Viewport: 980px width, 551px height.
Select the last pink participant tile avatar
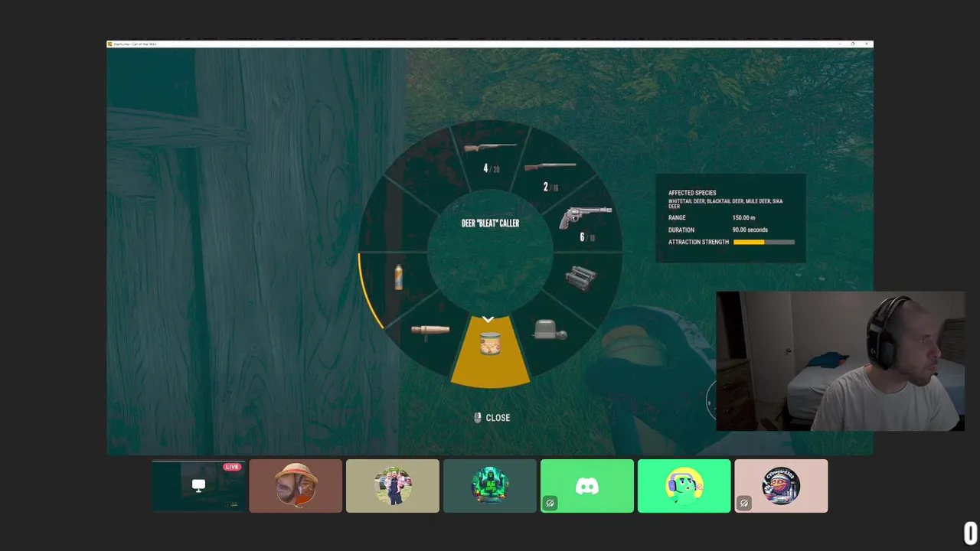(781, 485)
